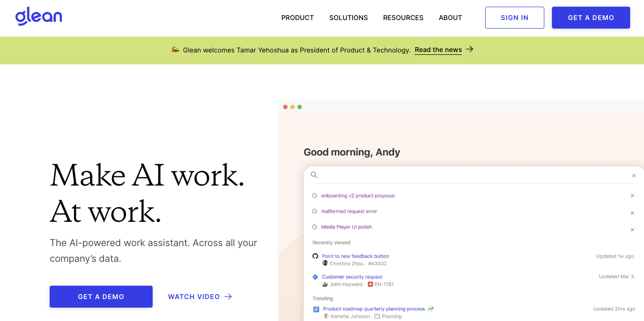Click the Updated 2hrs ago text

[x=614, y=309]
